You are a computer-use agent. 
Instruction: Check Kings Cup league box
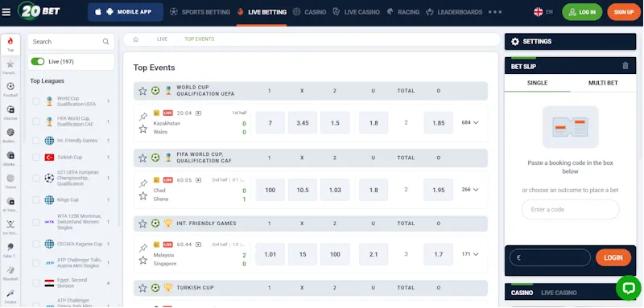click(x=36, y=199)
